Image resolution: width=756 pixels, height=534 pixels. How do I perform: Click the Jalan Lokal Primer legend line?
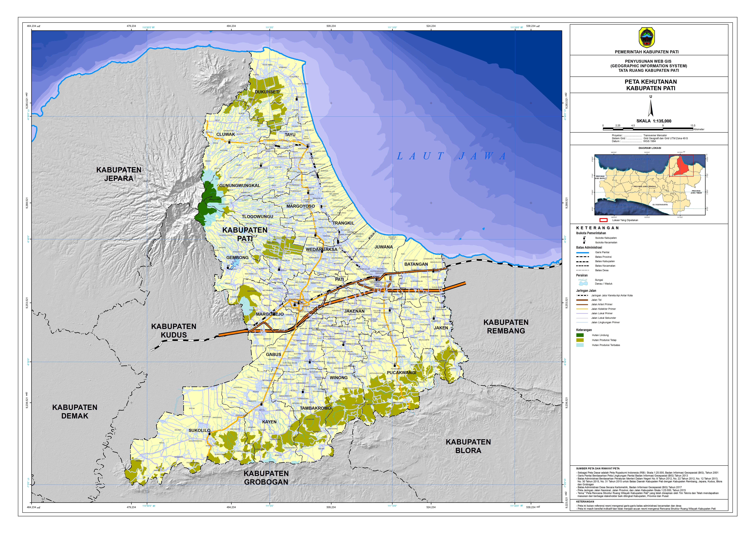tap(582, 314)
